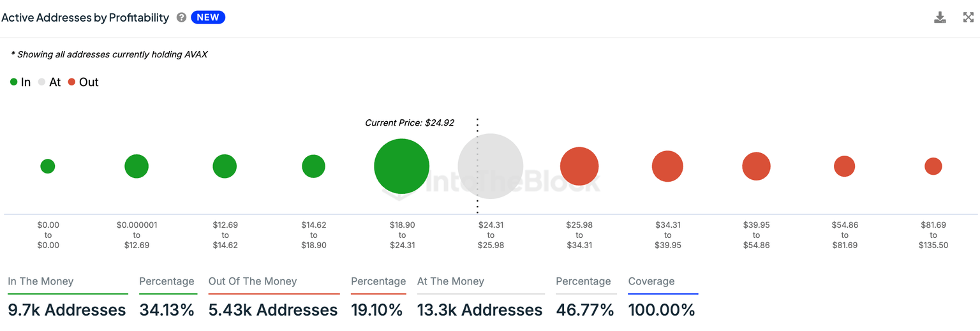Screen dimensions: 980x331
Task: Expand chart to fullscreen
Action: click(968, 17)
